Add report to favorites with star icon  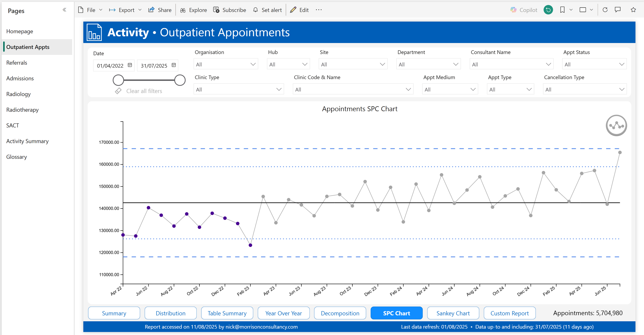(x=633, y=10)
